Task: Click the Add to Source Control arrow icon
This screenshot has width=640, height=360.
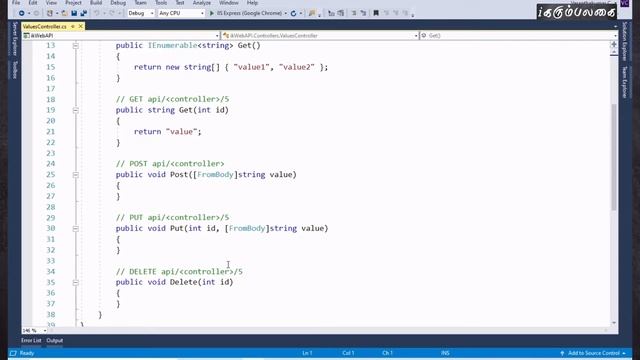Action: pos(562,353)
